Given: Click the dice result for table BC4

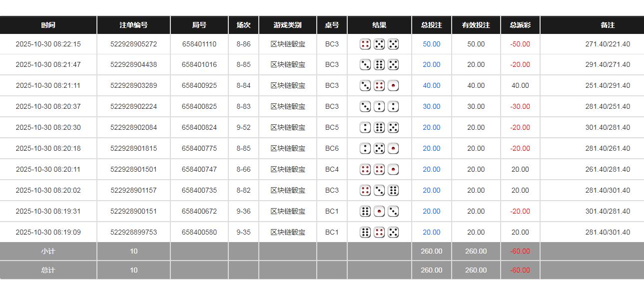Looking at the screenshot, I should pos(379,169).
